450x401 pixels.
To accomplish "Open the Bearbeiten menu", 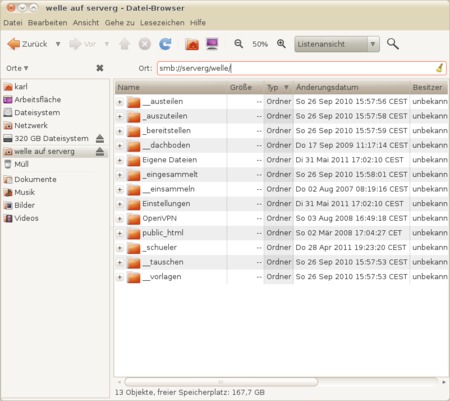I will (47, 23).
